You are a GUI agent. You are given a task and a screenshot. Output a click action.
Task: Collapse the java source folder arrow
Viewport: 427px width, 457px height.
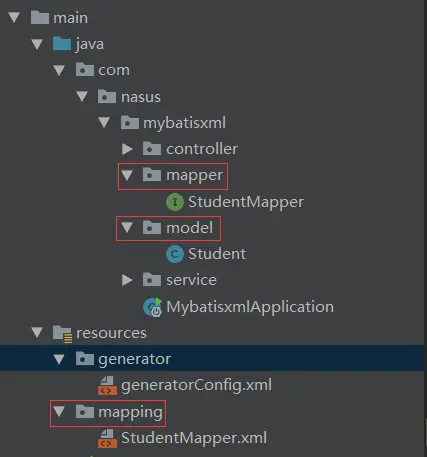[37, 44]
